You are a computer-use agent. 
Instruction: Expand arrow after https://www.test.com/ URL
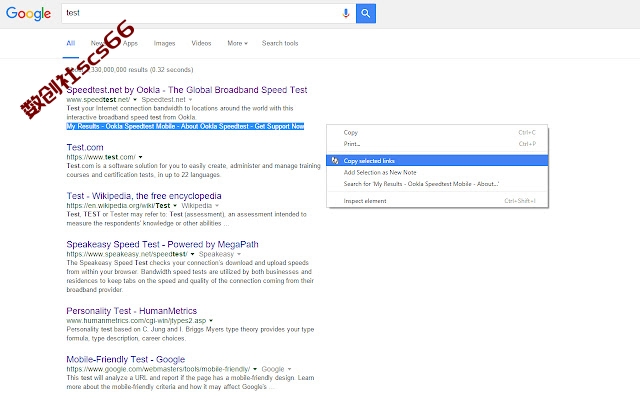tap(140, 157)
